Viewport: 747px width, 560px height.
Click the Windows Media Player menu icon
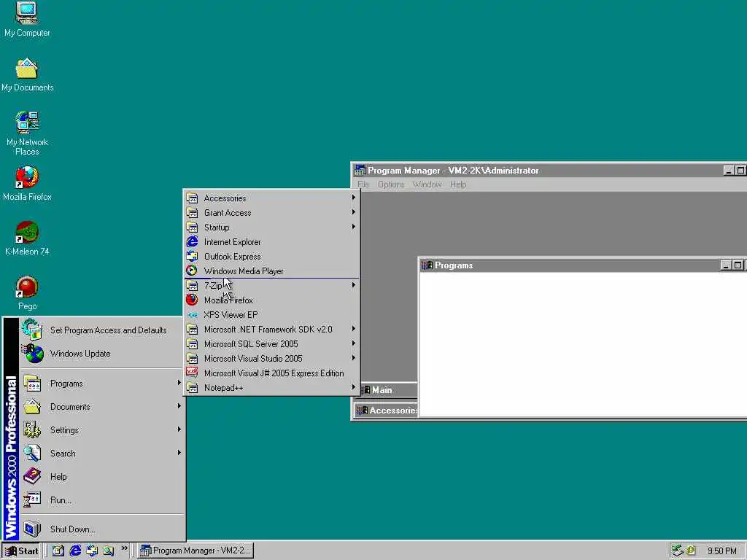click(192, 271)
